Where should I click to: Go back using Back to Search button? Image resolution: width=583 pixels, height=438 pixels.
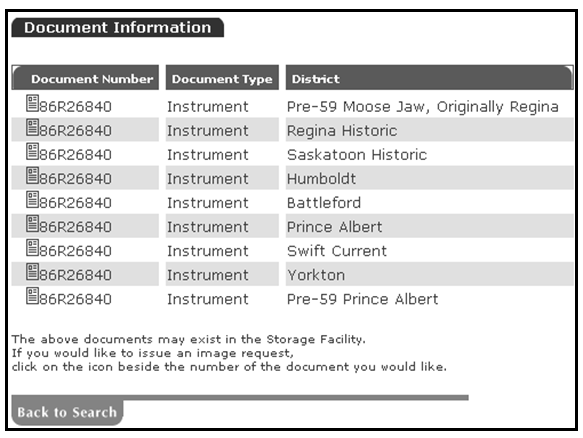(67, 412)
